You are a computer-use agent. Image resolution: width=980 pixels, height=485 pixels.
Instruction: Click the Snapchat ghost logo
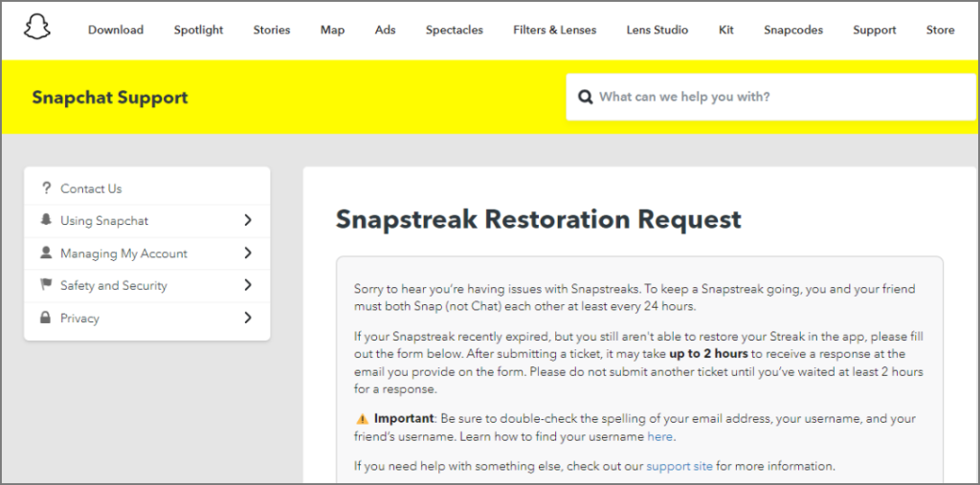click(37, 29)
